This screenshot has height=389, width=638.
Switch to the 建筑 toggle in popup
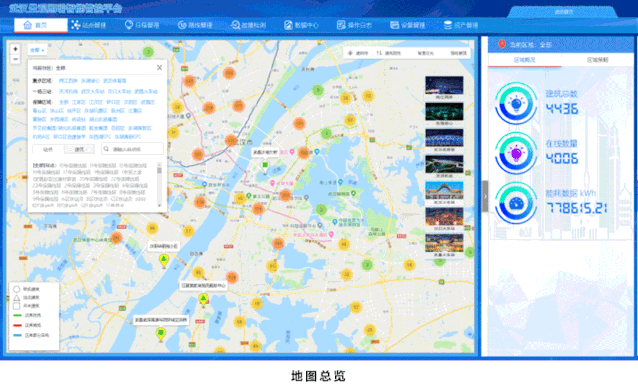click(79, 149)
